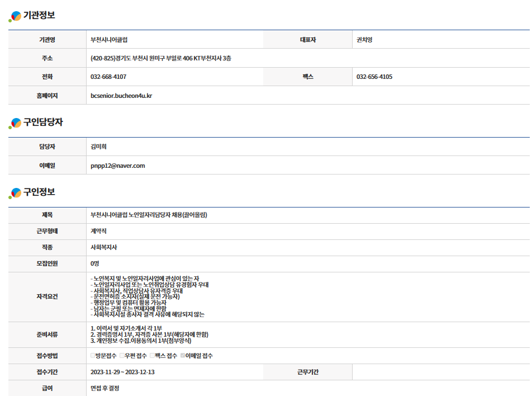Click the application period 2023-11-29 ~ 2023-12-13
Screen dimensions: 532x396
tap(122, 372)
